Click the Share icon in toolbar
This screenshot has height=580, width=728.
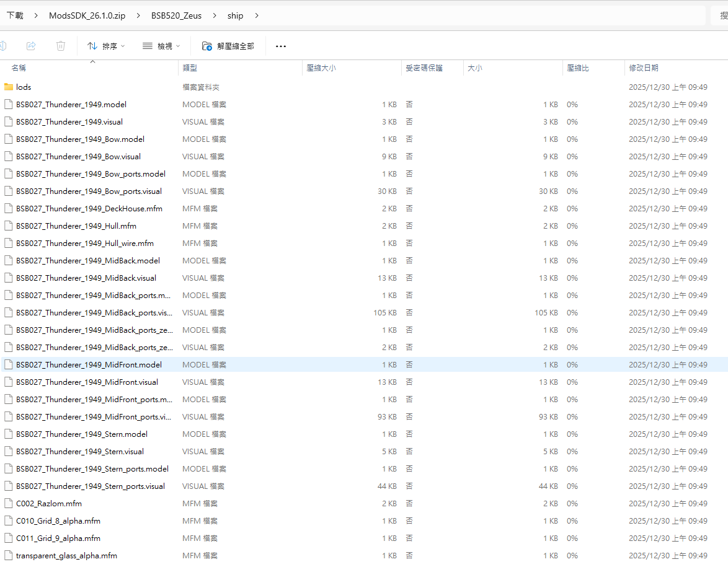31,46
